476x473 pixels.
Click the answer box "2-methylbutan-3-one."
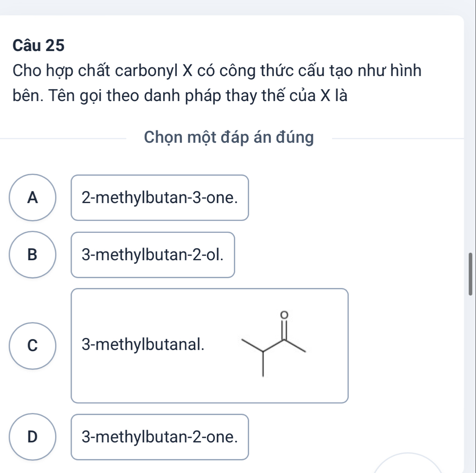click(x=160, y=198)
